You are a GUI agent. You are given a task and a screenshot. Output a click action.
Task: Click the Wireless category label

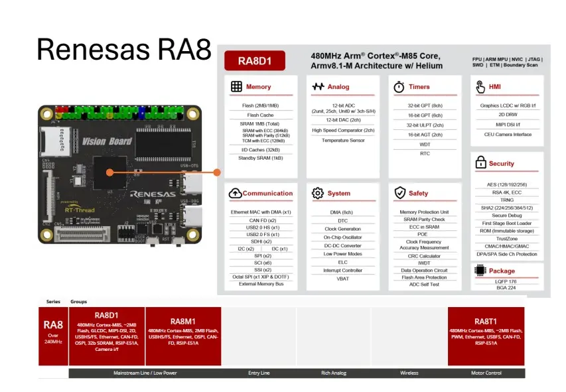pyautogui.click(x=409, y=373)
